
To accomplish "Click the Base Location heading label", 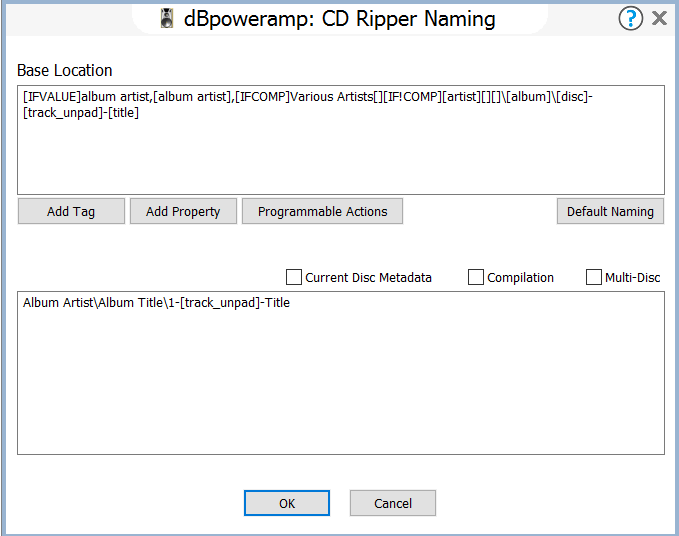I will click(65, 70).
